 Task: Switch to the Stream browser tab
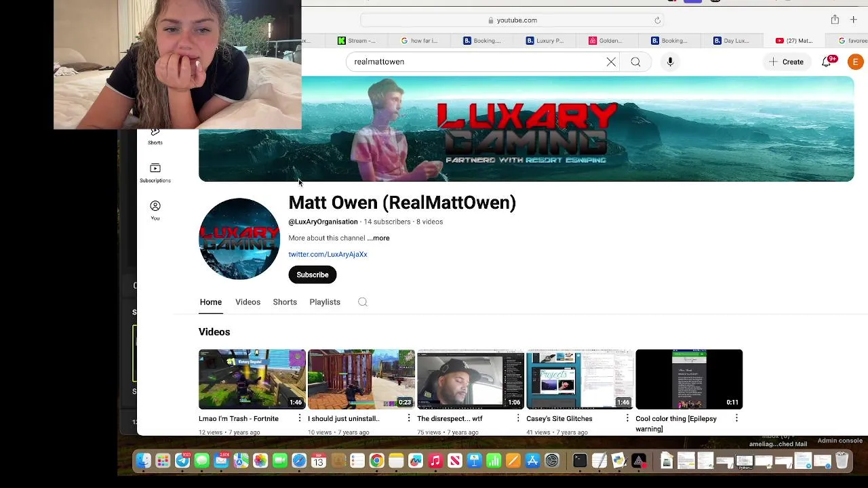357,41
